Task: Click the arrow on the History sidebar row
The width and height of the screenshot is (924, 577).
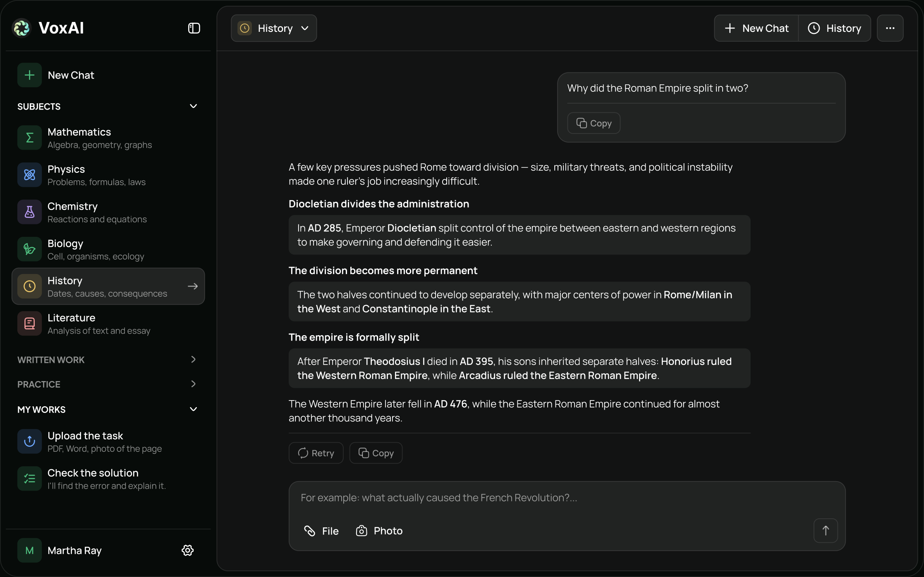Action: [x=193, y=286]
